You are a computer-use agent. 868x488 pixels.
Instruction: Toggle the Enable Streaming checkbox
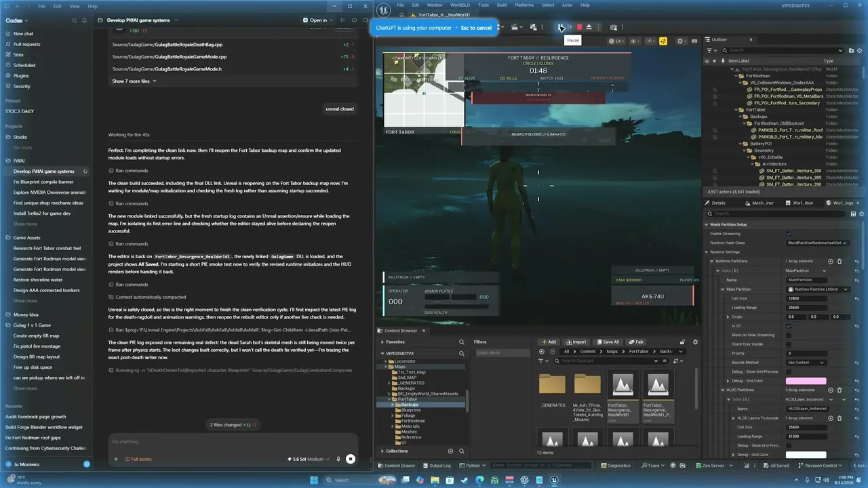789,234
